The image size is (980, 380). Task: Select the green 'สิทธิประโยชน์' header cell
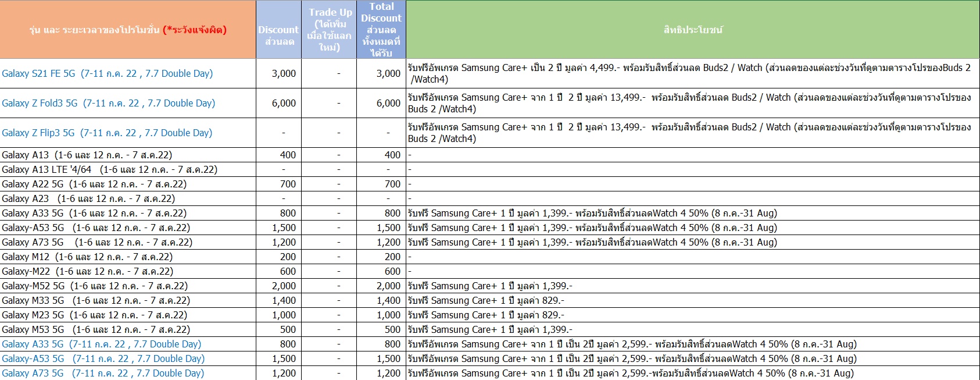693,30
